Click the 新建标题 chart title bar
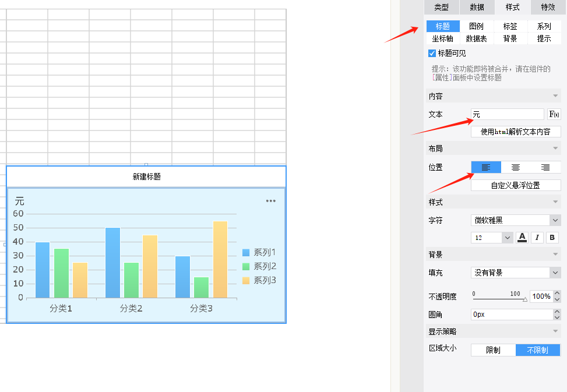 pyautogui.click(x=146, y=176)
